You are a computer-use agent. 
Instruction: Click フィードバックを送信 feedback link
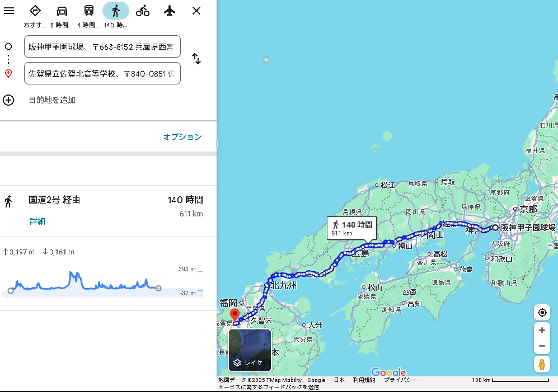[269, 387]
